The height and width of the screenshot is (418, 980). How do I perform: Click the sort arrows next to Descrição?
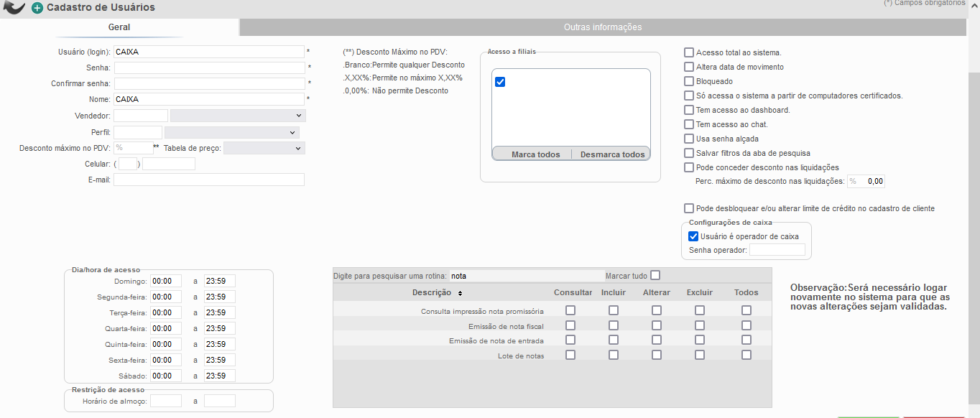pyautogui.click(x=460, y=293)
